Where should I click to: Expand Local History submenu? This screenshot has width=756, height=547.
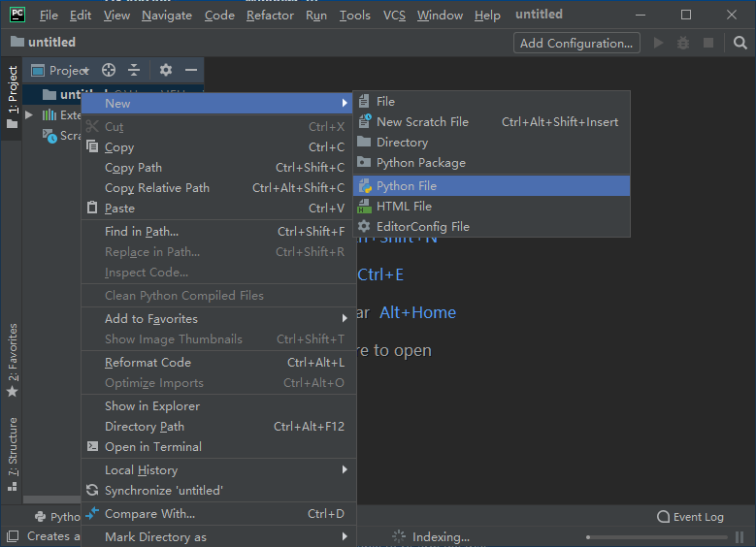pyautogui.click(x=345, y=469)
